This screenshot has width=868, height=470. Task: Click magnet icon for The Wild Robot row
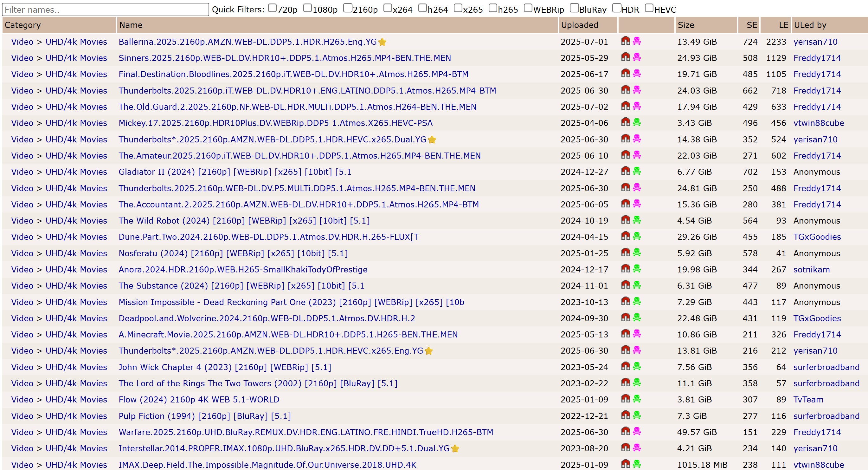coord(625,220)
